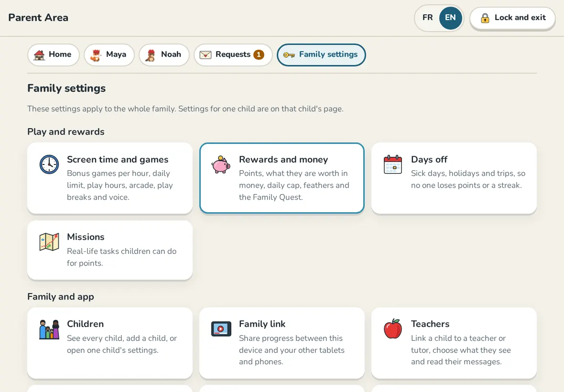Open the Days off card

[454, 178]
